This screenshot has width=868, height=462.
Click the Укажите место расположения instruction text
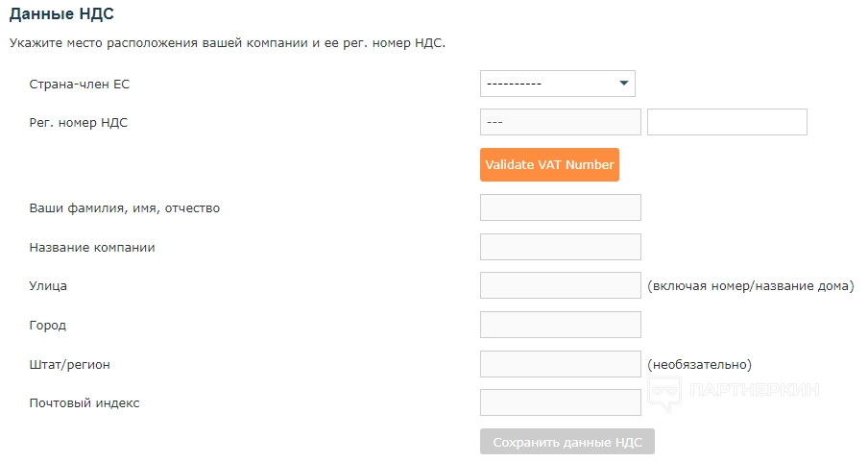pyautogui.click(x=228, y=43)
